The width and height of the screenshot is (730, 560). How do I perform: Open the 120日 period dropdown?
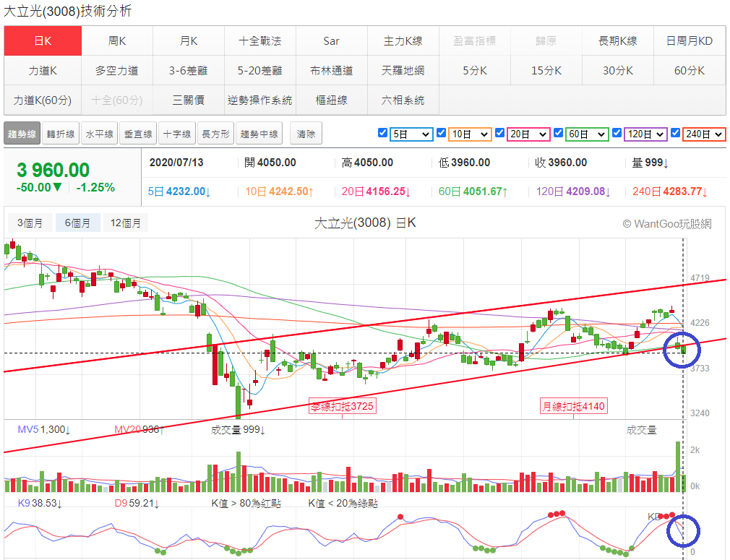645,134
